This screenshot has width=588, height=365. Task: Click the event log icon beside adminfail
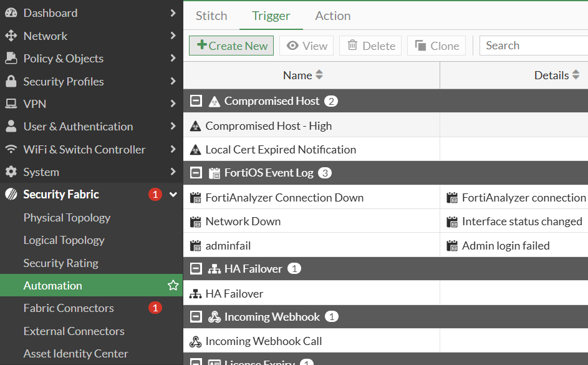[x=195, y=246]
